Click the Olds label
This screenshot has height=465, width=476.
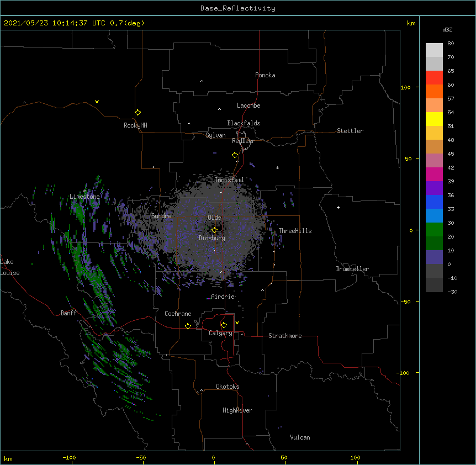coord(214,218)
